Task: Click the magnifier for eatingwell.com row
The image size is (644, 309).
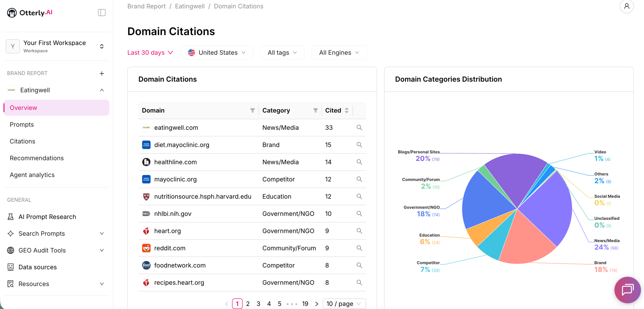Action: click(x=359, y=128)
